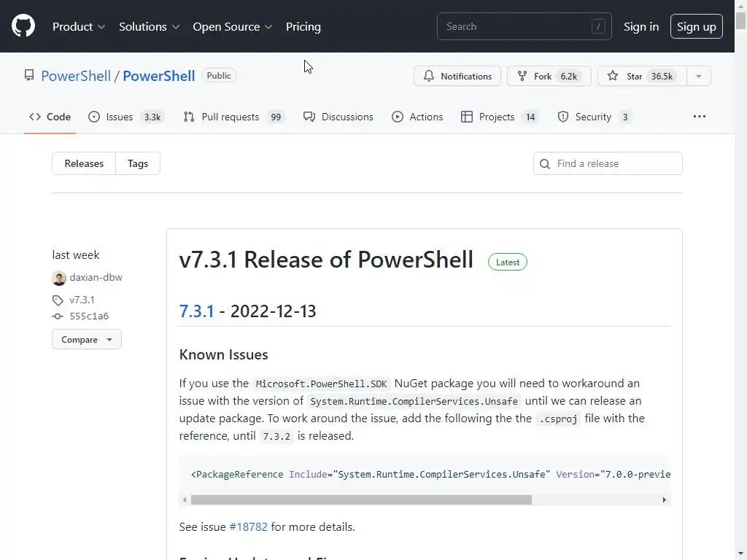The width and height of the screenshot is (747, 560).
Task: Expand the Solutions dropdown menu
Action: (150, 26)
